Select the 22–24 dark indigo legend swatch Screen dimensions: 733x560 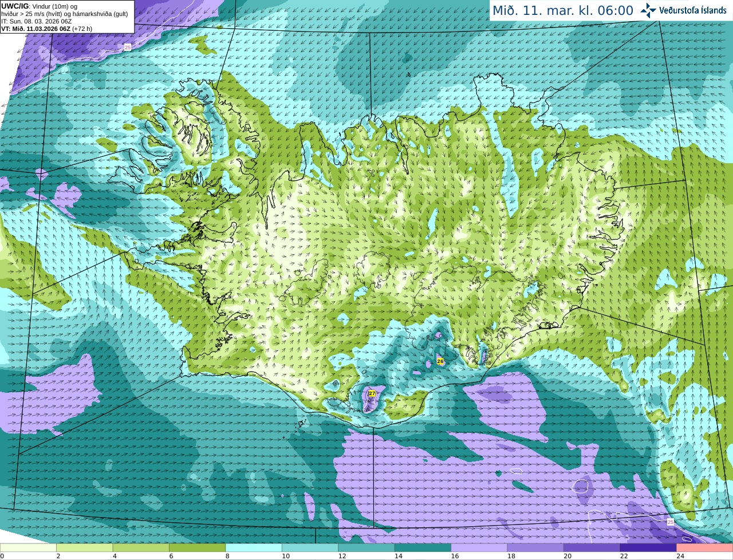649,548
